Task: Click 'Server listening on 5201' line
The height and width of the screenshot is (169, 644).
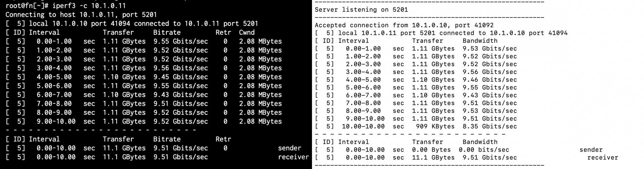Action: (361, 10)
